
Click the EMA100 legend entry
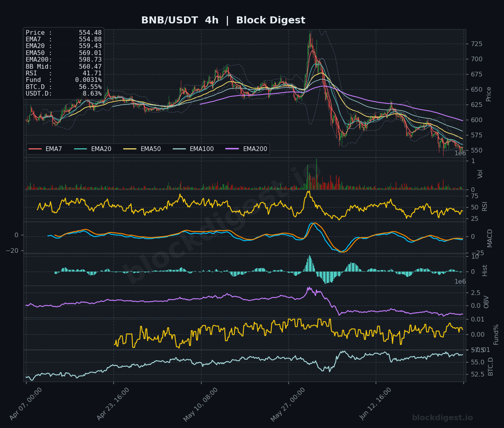[x=193, y=149]
